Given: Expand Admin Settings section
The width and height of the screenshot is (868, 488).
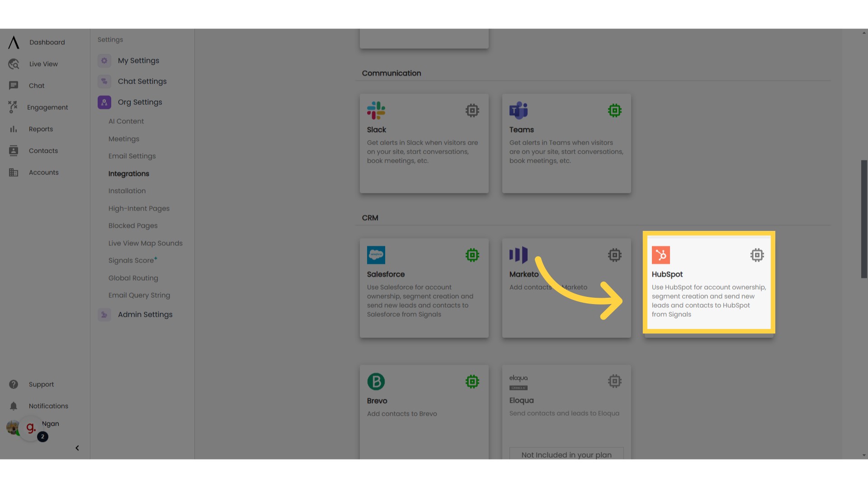Looking at the screenshot, I should pos(145,314).
